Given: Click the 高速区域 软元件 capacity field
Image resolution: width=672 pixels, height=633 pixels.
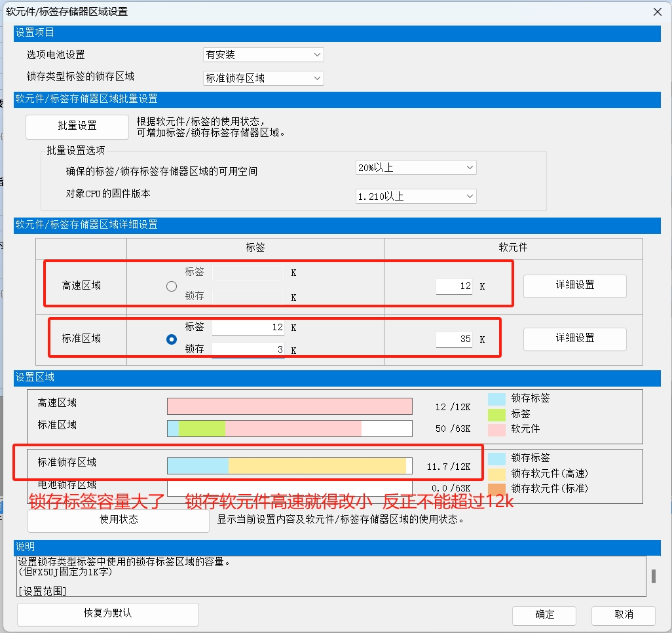Looking at the screenshot, I should tap(454, 286).
